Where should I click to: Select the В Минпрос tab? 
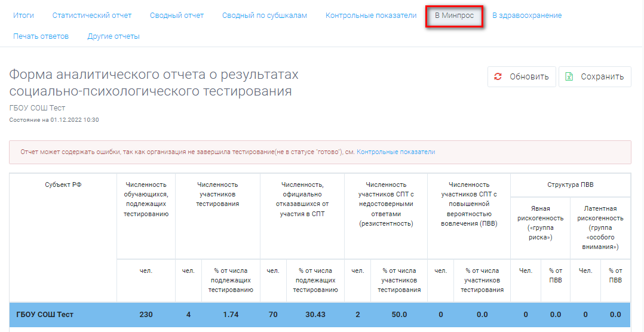454,16
